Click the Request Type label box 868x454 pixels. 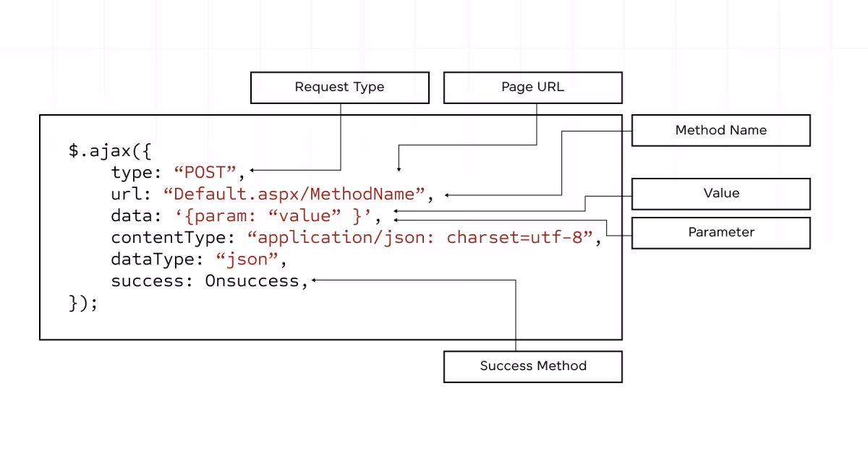(x=339, y=87)
